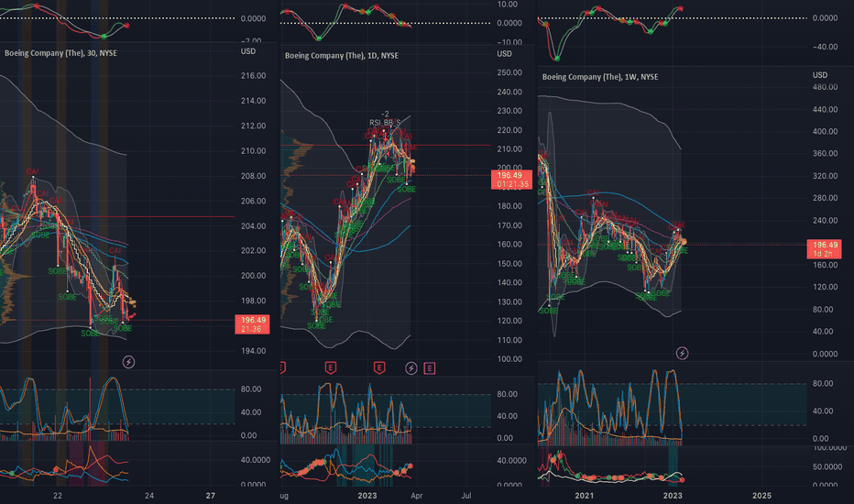Click the Jul label on 1D time axis
The height and width of the screenshot is (504, 854).
coord(466,496)
